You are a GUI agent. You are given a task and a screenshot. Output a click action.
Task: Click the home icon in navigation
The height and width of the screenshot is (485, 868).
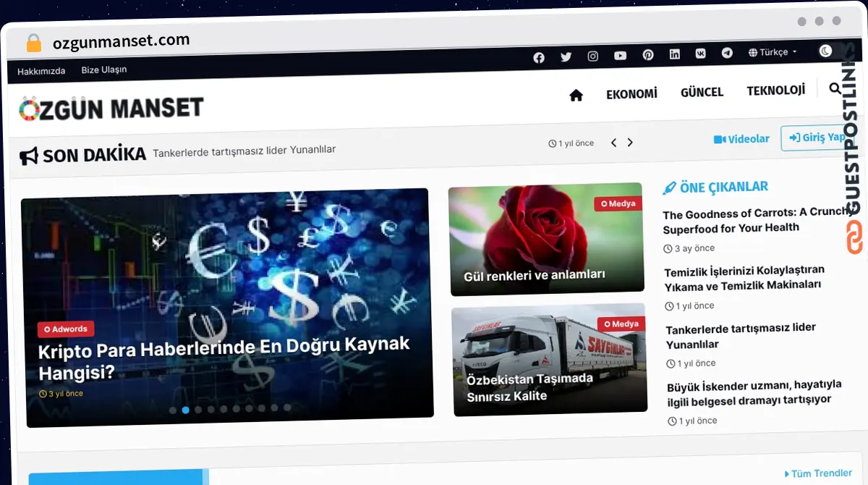click(x=576, y=96)
